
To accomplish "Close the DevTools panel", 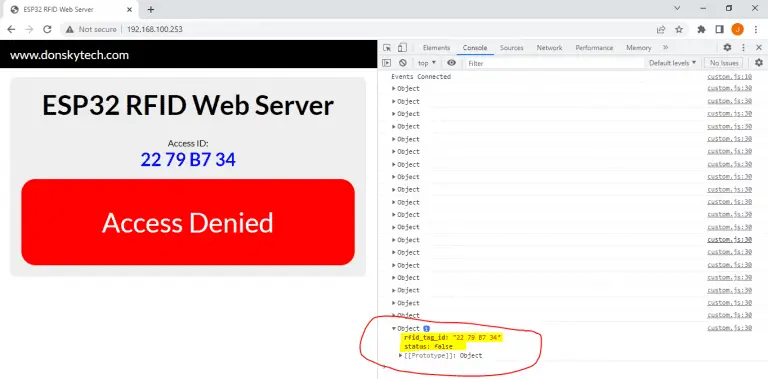I will (759, 47).
